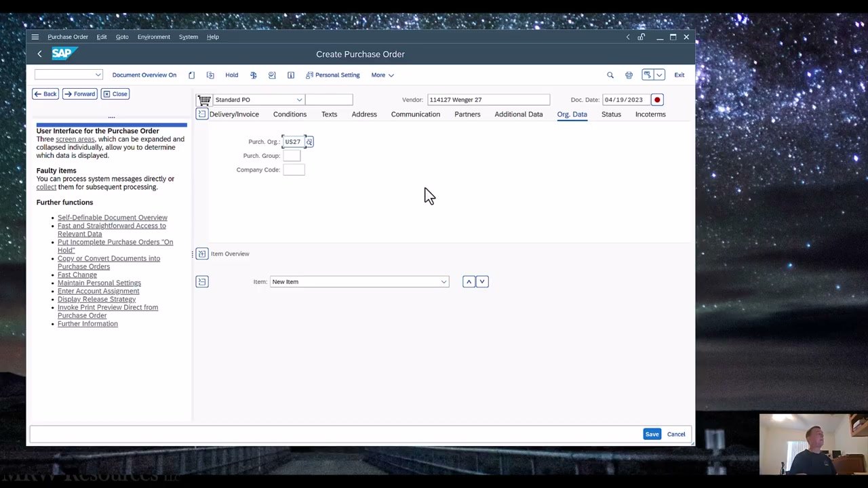The width and height of the screenshot is (868, 488).
Task: Click the messages icon in toolbar
Action: pyautogui.click(x=272, y=75)
